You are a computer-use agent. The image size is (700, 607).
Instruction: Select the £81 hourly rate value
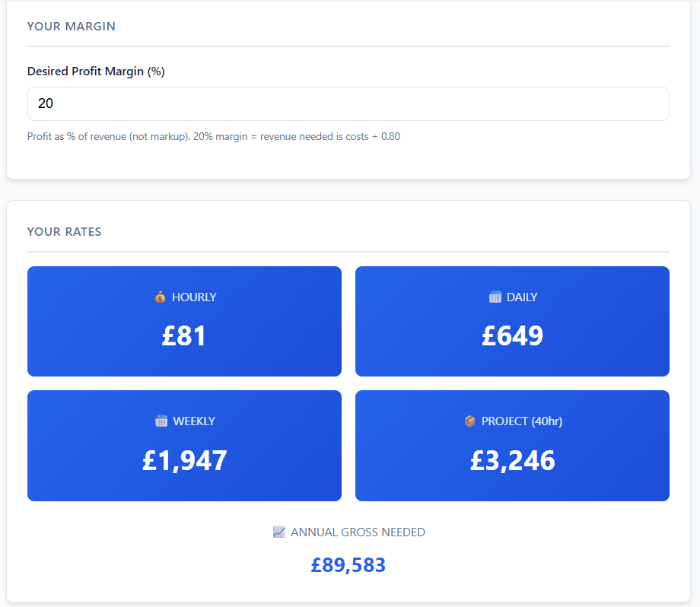click(x=184, y=335)
